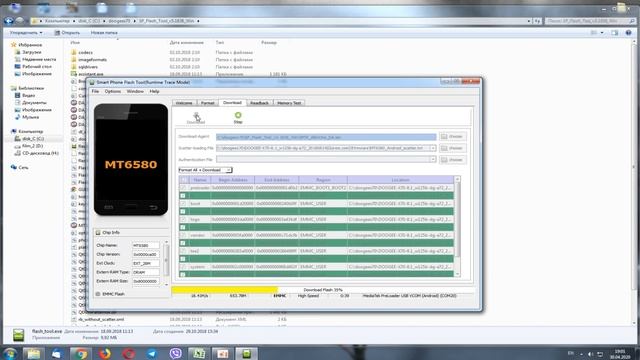The image size is (640, 360).
Task: Open the File menu in Flash Tool
Action: click(x=95, y=91)
